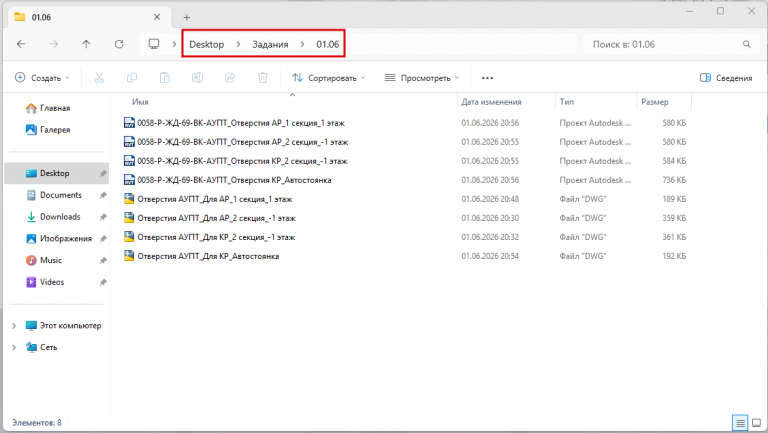Open the Просмотреть dropdown

coord(422,78)
